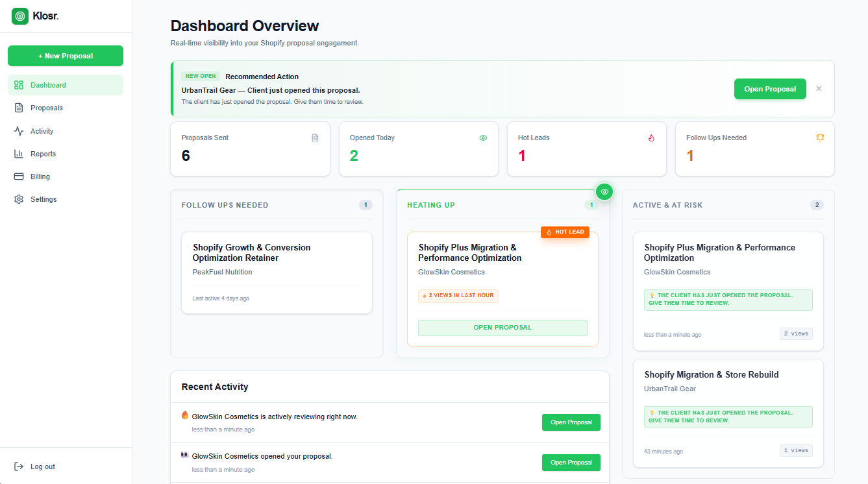Select the Dashboard sidebar icon
This screenshot has height=484, width=868.
19,85
